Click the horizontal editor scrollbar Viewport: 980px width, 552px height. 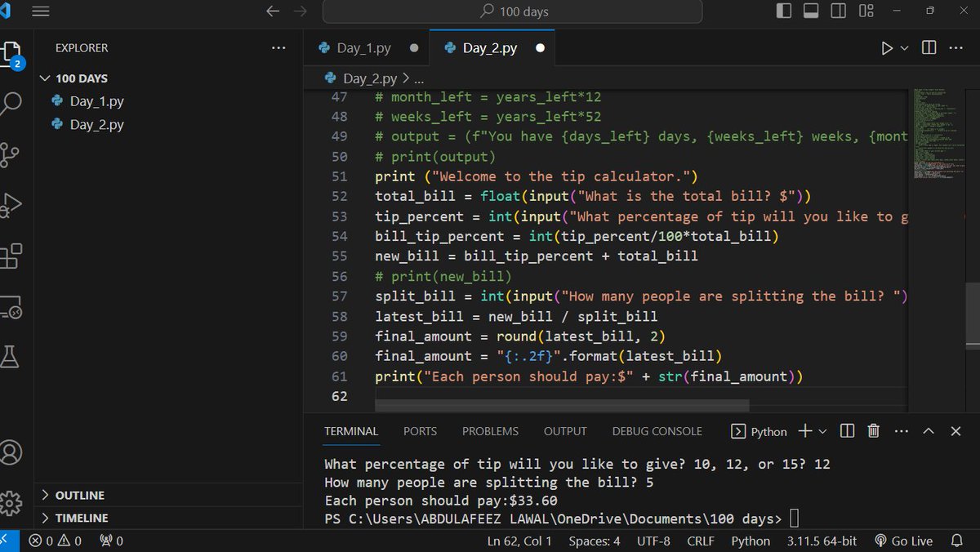tap(562, 405)
